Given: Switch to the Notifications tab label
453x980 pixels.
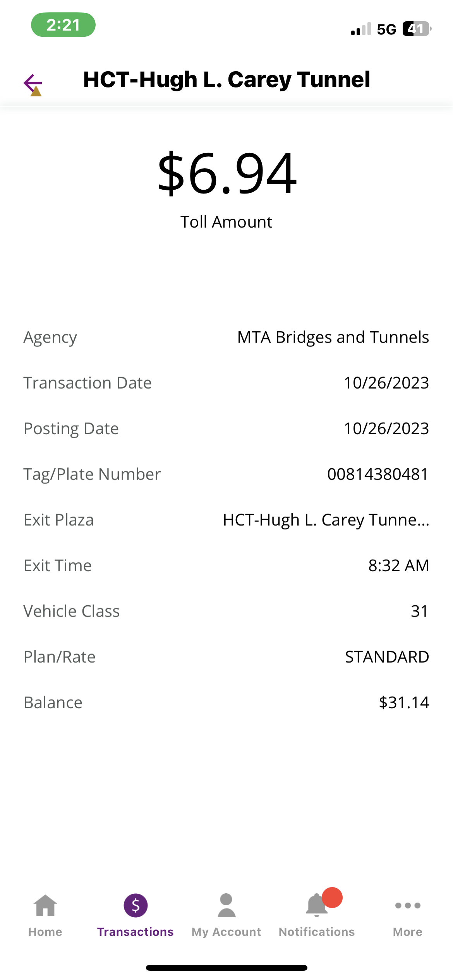Looking at the screenshot, I should tap(317, 932).
